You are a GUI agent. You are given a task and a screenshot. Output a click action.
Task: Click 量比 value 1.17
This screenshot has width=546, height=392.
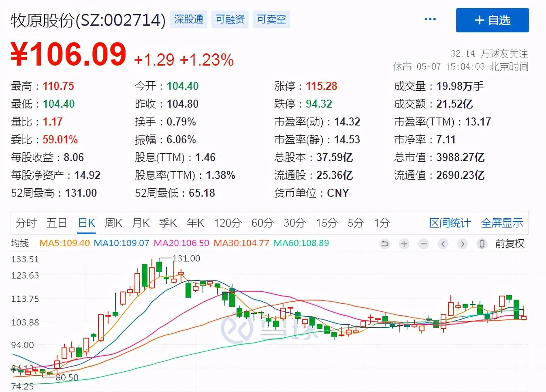pos(53,121)
